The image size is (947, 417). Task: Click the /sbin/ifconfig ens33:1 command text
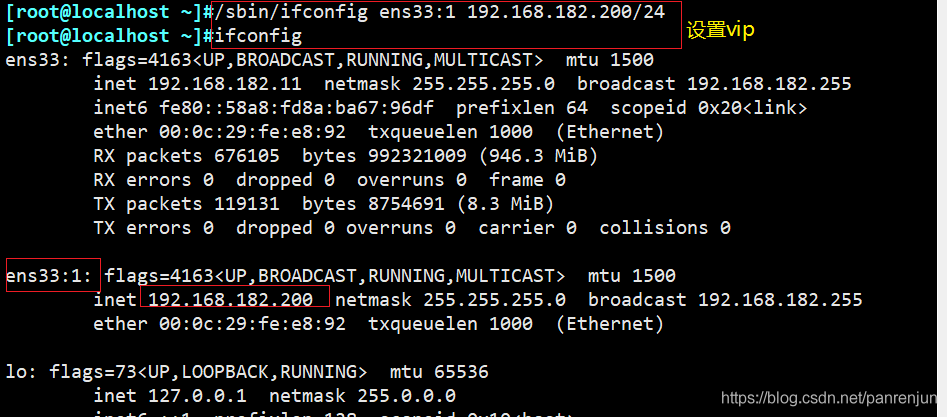click(x=440, y=12)
